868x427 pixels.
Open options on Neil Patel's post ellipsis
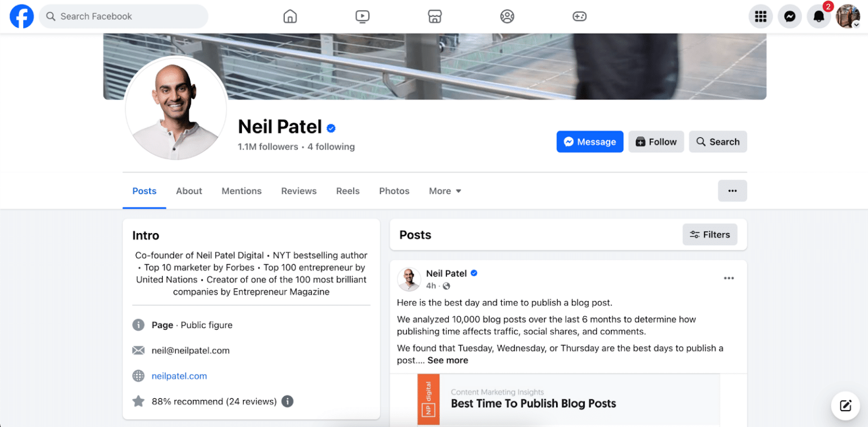728,278
